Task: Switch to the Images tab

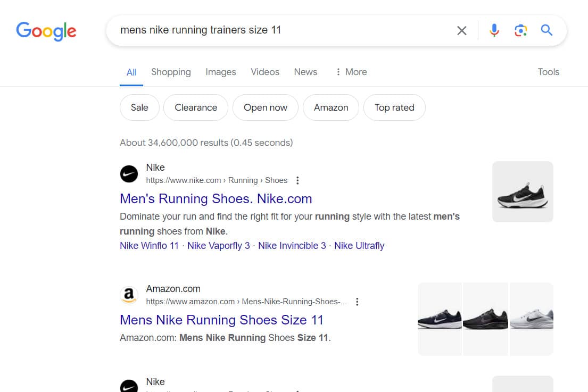Action: (x=220, y=72)
